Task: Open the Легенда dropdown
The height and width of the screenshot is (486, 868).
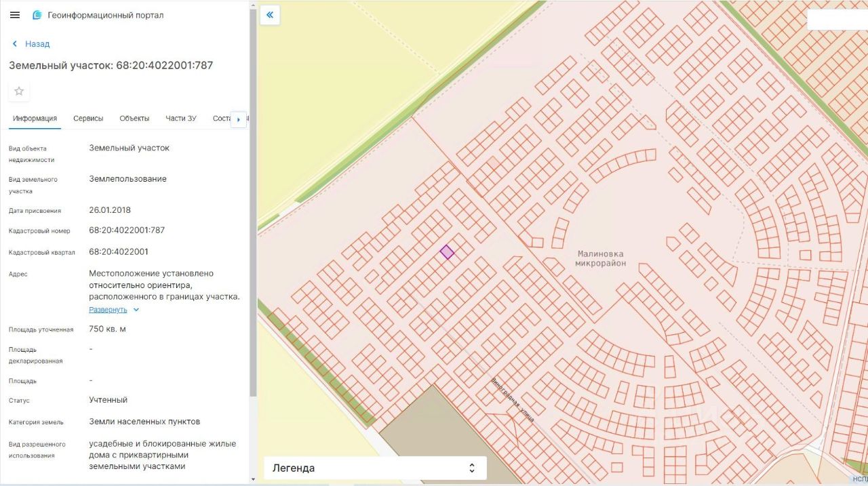Action: point(375,468)
